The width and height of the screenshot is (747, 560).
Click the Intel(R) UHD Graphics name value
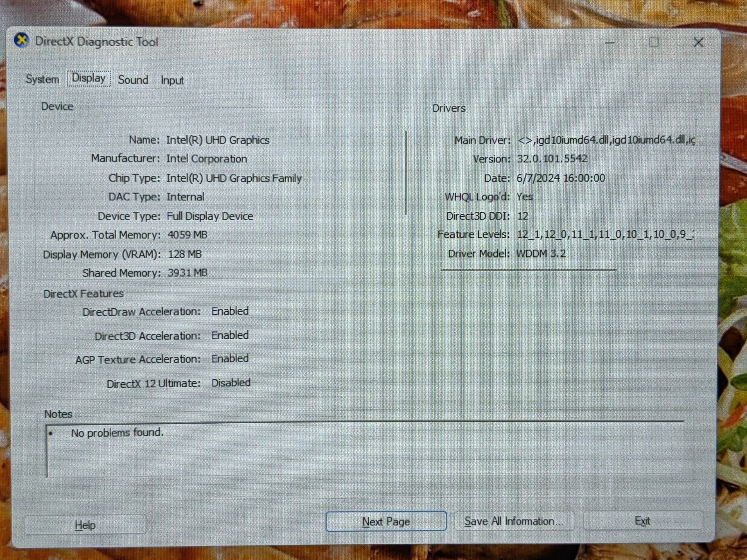pos(218,140)
